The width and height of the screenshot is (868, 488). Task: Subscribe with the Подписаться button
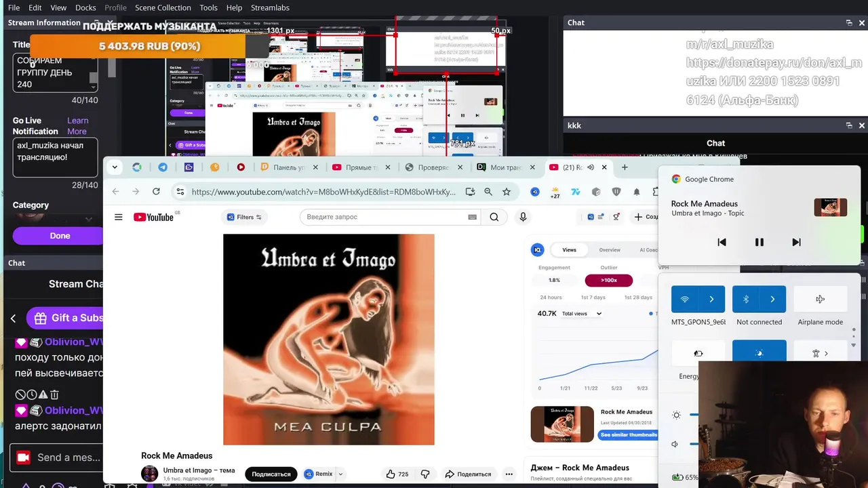tap(271, 474)
